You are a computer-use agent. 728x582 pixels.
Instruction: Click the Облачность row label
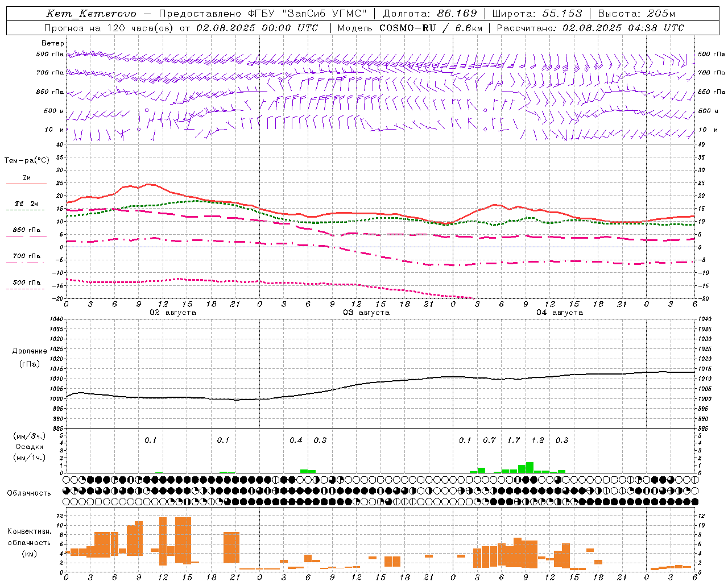pyautogui.click(x=29, y=493)
